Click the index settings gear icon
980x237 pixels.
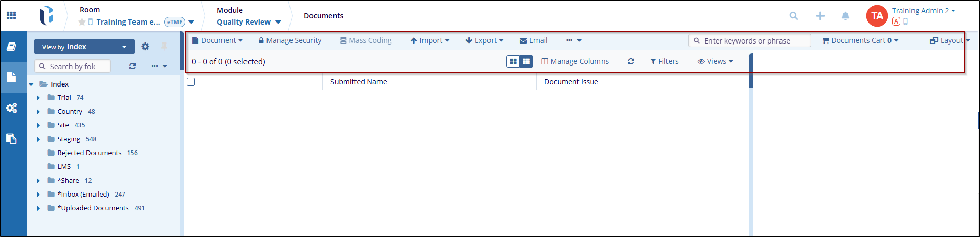click(145, 47)
